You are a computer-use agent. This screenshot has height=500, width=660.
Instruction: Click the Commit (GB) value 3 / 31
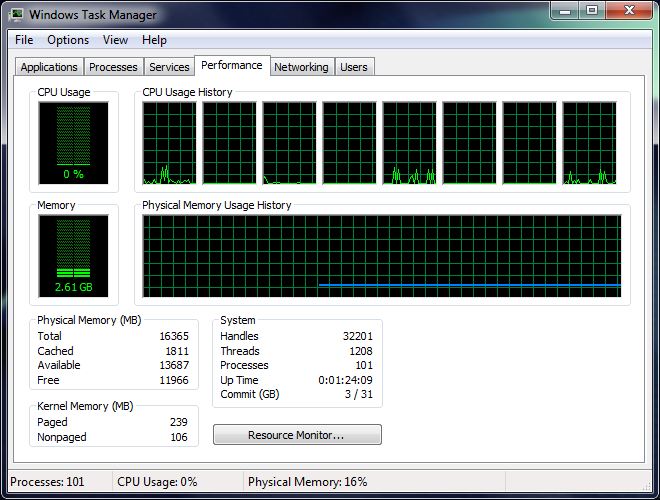(x=359, y=394)
